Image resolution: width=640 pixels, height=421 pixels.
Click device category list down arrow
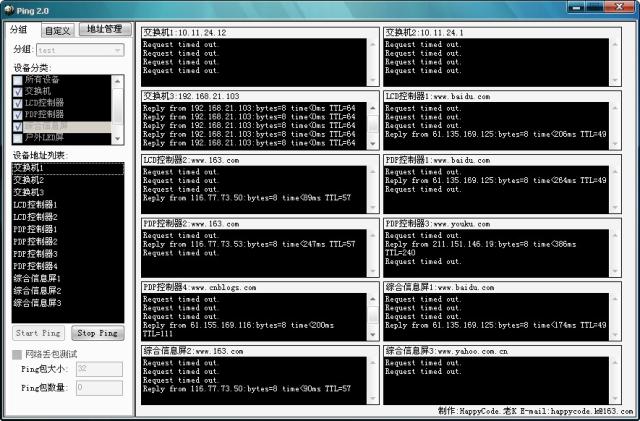pyautogui.click(x=118, y=139)
